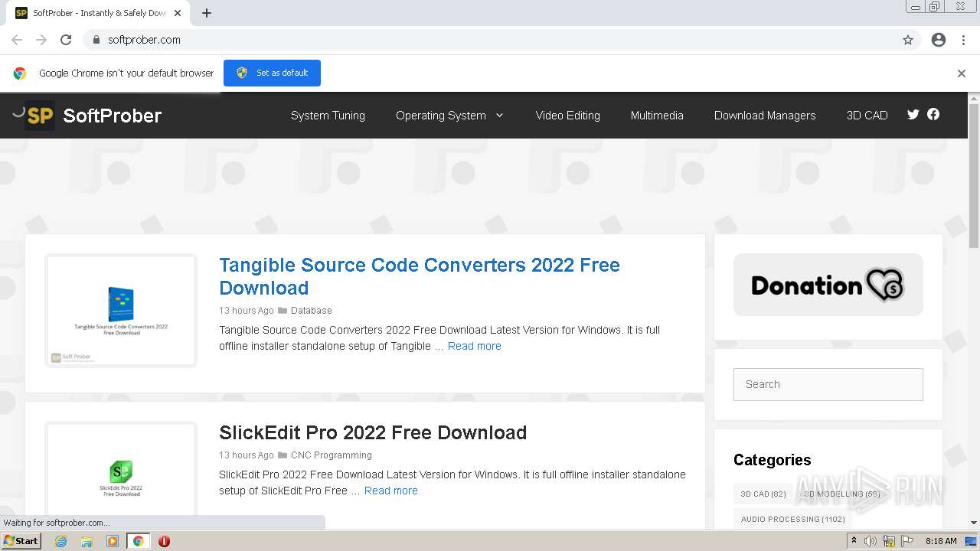Screen dimensions: 980x551
Task: Click the page scrollbar up arrow
Action: pyautogui.click(x=974, y=98)
